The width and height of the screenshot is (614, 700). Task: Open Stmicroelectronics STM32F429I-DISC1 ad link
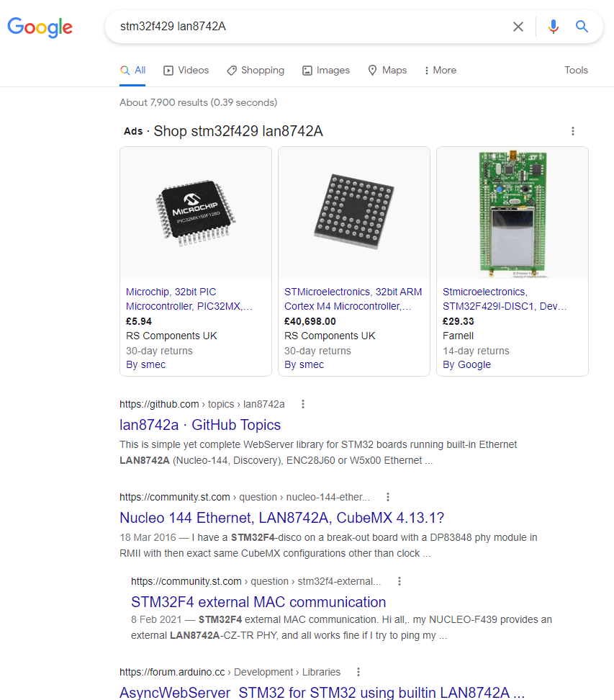(x=505, y=299)
